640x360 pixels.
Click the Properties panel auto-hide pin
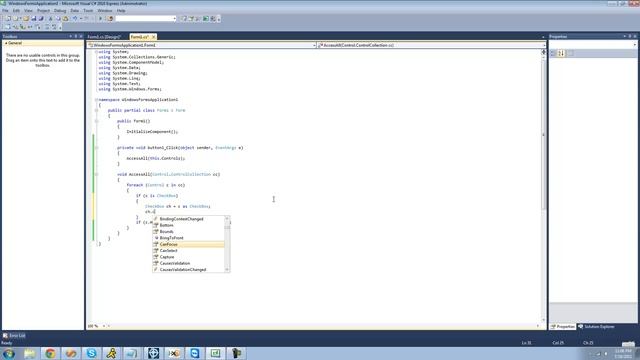tap(629, 36)
